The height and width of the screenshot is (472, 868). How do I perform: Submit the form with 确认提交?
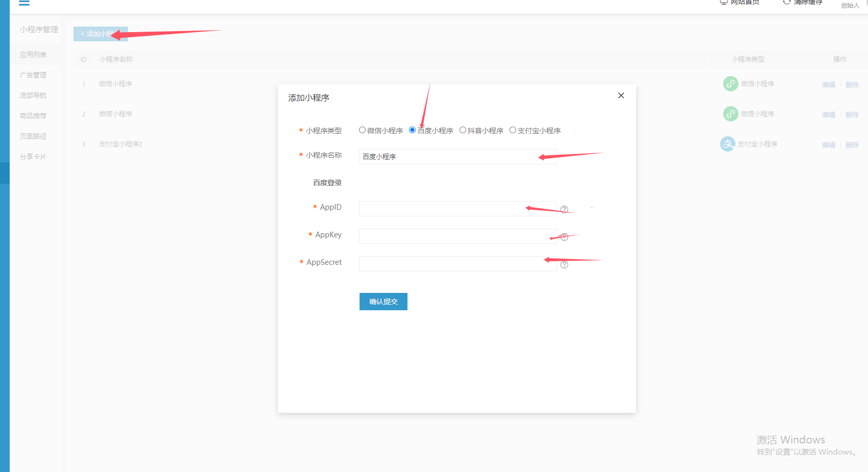[x=384, y=302]
